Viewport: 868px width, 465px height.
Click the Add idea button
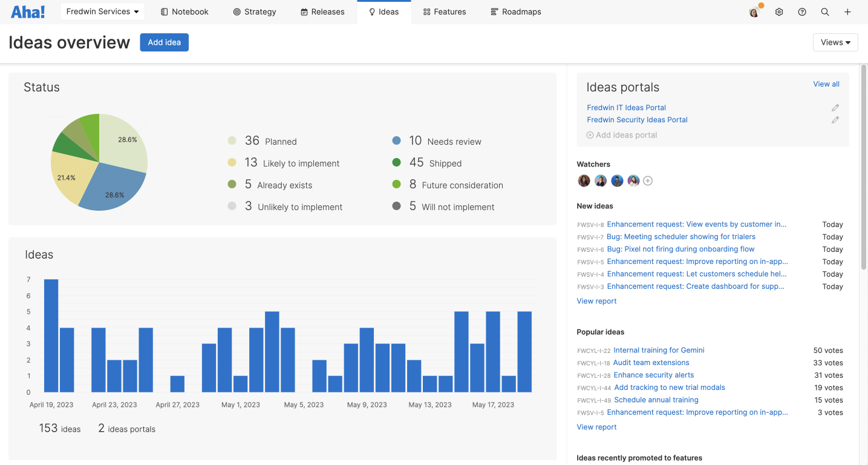pyautogui.click(x=164, y=42)
